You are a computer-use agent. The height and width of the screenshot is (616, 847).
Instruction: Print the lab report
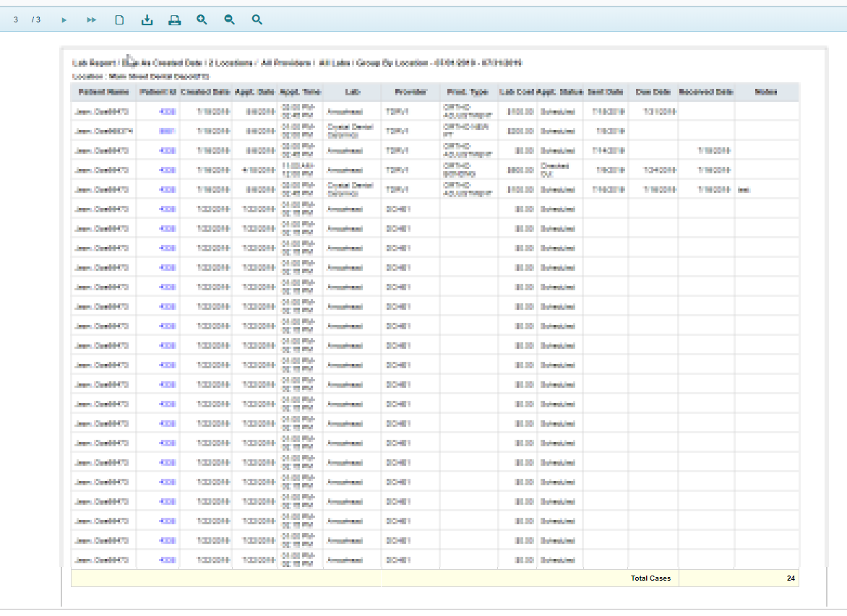[174, 20]
